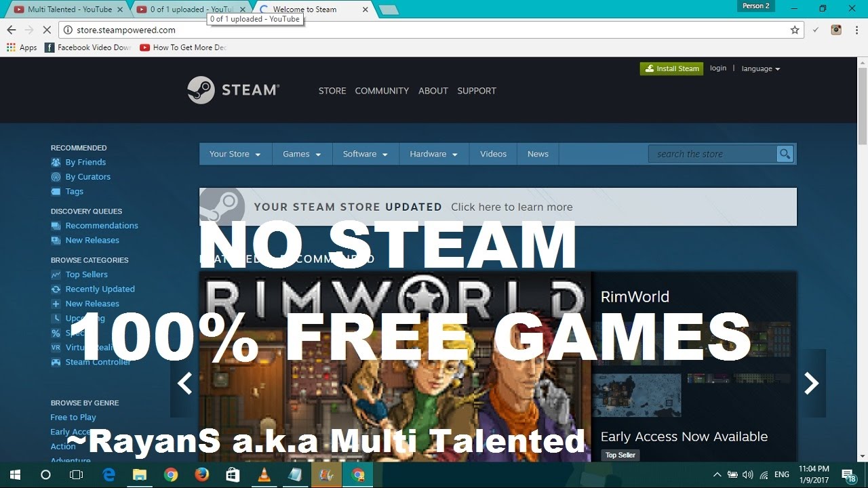Launch Microsoft Edge from taskbar

point(108,474)
